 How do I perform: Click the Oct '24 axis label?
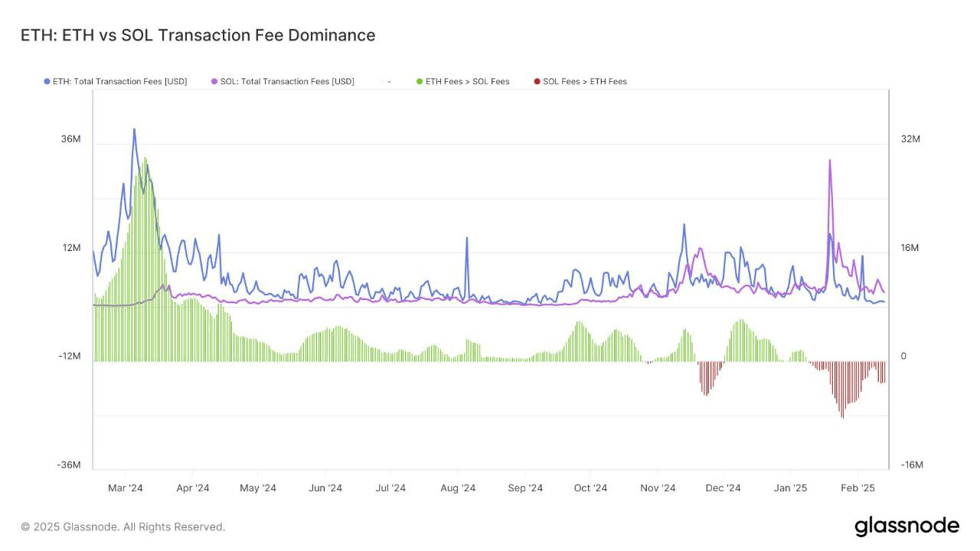(x=590, y=487)
